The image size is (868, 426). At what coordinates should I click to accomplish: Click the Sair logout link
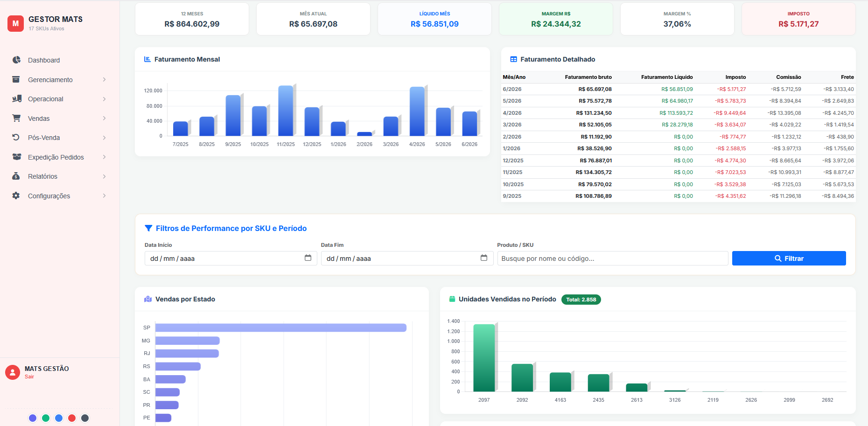coord(29,377)
